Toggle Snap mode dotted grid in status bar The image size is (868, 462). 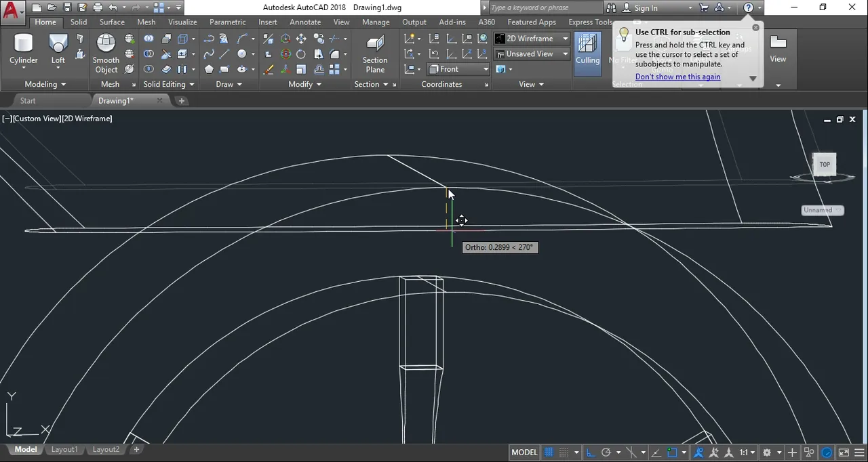pos(564,453)
